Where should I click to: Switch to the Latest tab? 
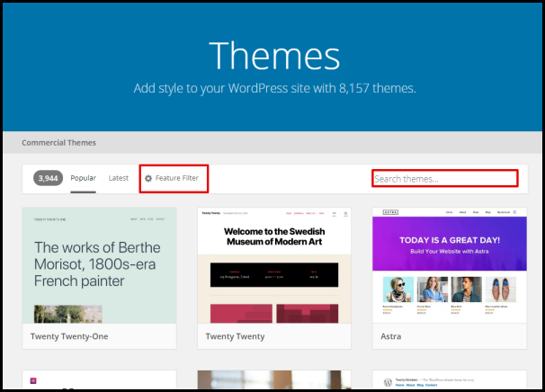click(119, 178)
